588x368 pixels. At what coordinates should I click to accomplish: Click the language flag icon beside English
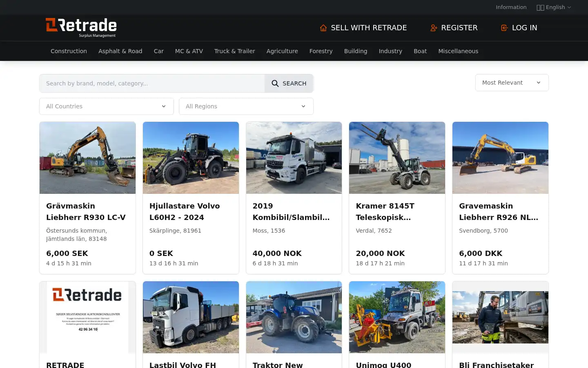[540, 7]
